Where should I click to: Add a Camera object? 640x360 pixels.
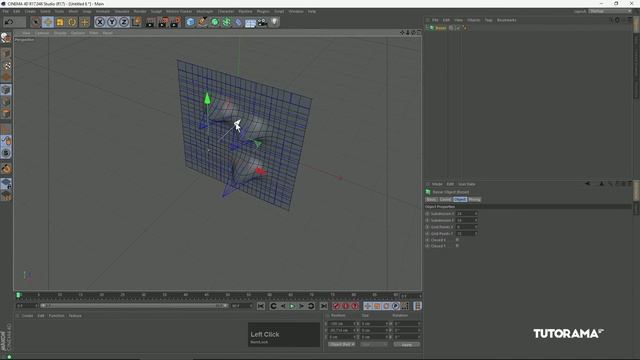point(262,22)
